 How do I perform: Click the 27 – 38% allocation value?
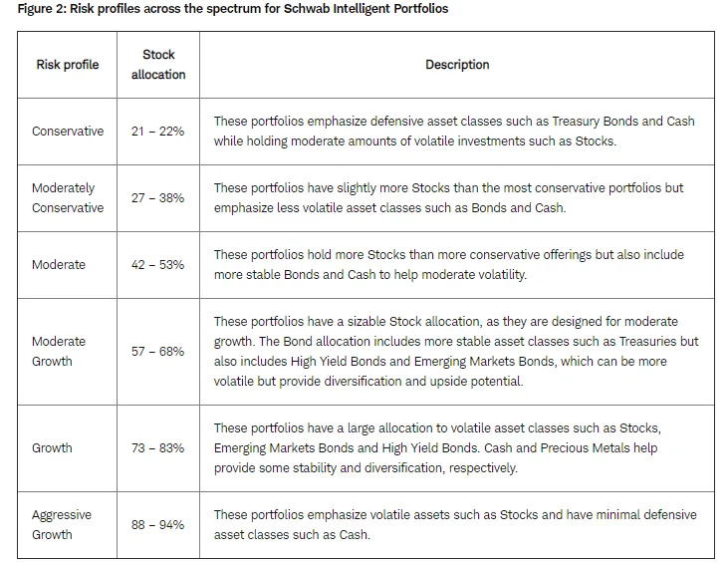(x=158, y=198)
